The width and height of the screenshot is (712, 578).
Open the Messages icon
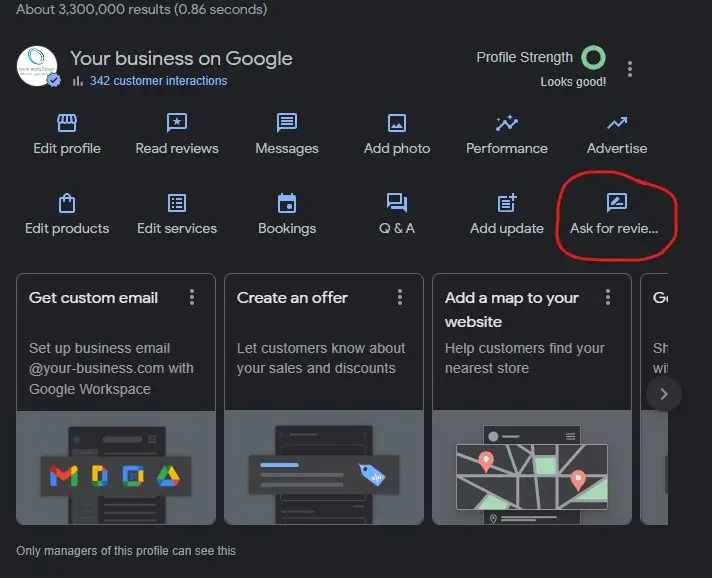click(287, 123)
